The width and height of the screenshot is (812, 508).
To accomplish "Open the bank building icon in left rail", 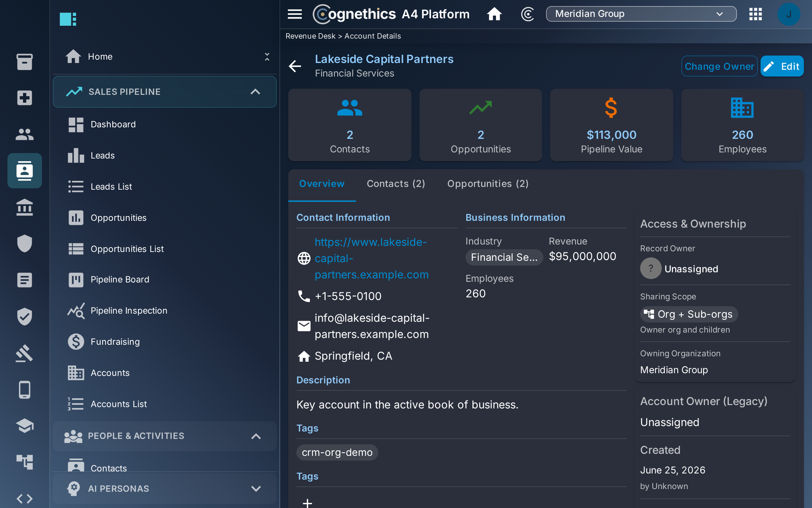I will pos(24,207).
